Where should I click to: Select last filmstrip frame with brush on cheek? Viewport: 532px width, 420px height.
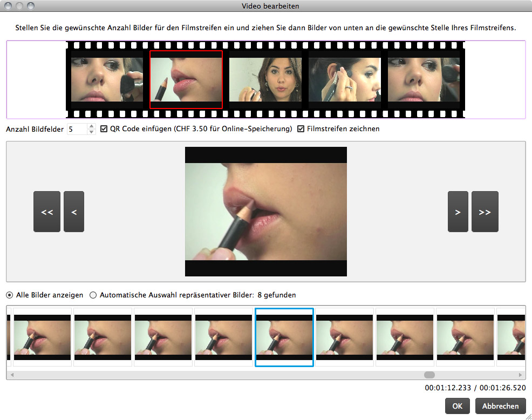point(424,79)
